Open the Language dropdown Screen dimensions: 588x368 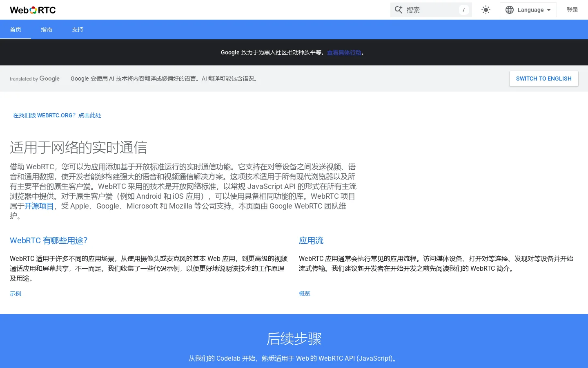click(x=528, y=10)
